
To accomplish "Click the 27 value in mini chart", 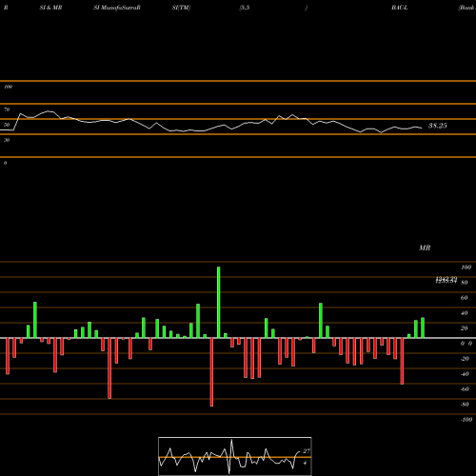I will point(307,451).
